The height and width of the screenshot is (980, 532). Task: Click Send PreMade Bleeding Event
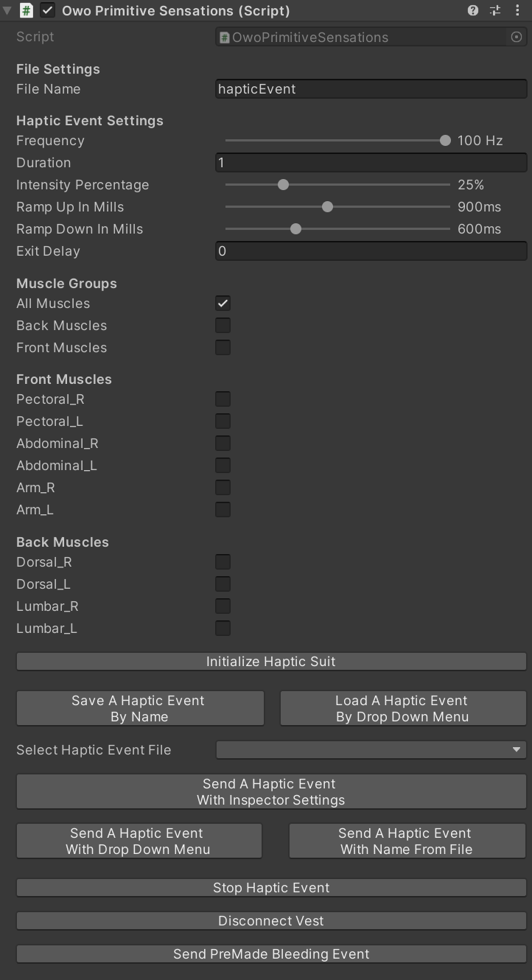pos(271,953)
